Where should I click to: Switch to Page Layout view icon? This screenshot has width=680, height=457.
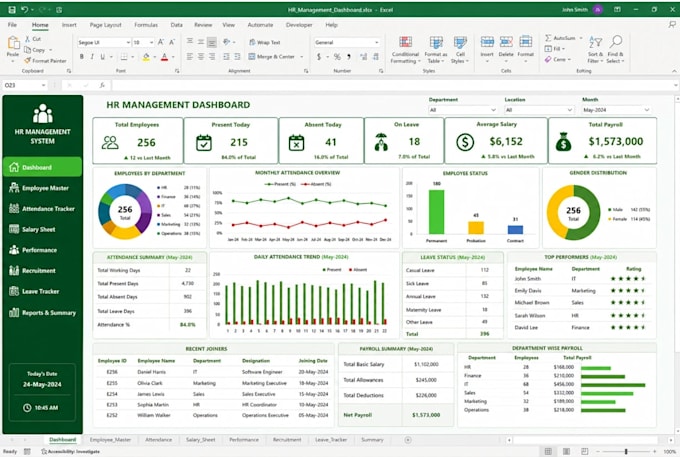566,452
